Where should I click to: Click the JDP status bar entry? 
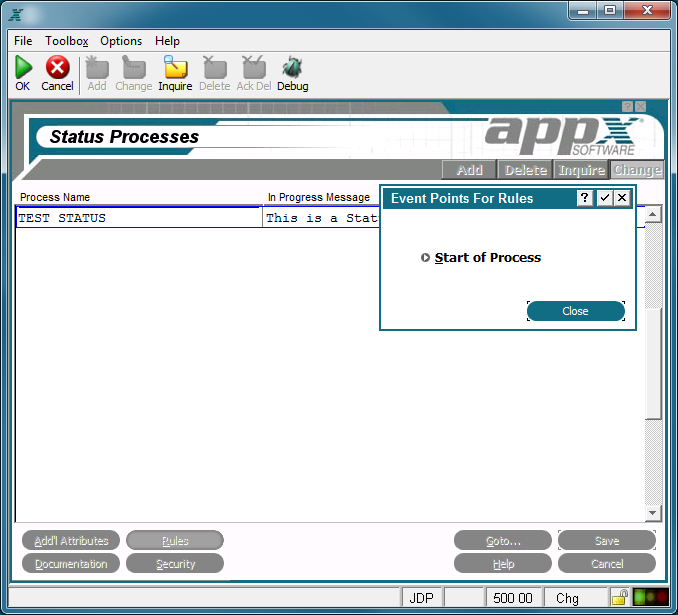point(422,598)
